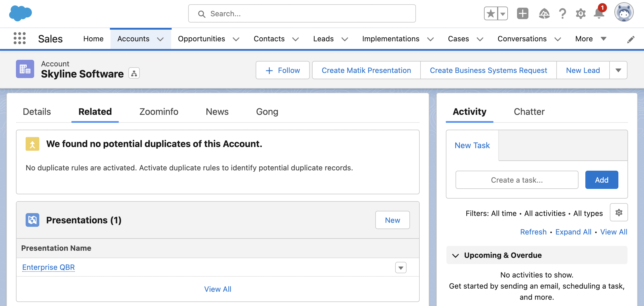Select the New Task composer tab
This screenshot has width=644, height=306.
472,145
